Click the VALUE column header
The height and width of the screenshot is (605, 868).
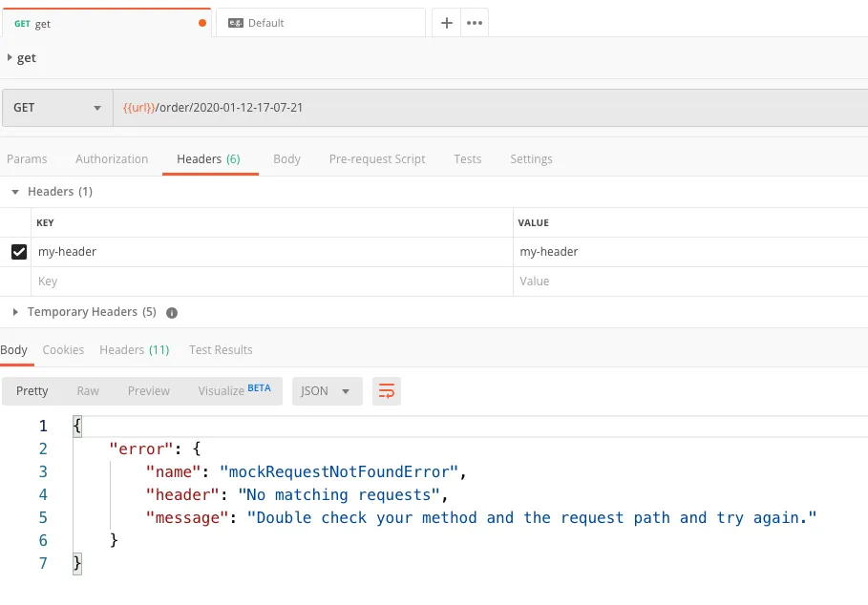[533, 222]
